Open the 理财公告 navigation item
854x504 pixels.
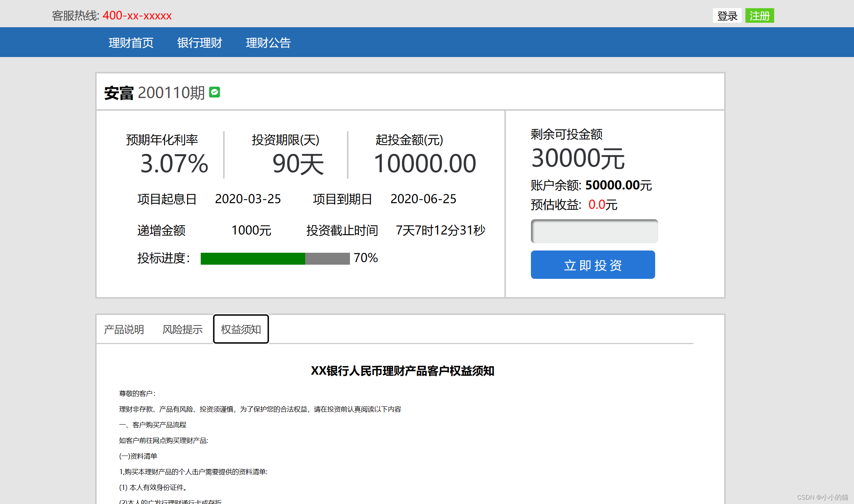(x=268, y=43)
